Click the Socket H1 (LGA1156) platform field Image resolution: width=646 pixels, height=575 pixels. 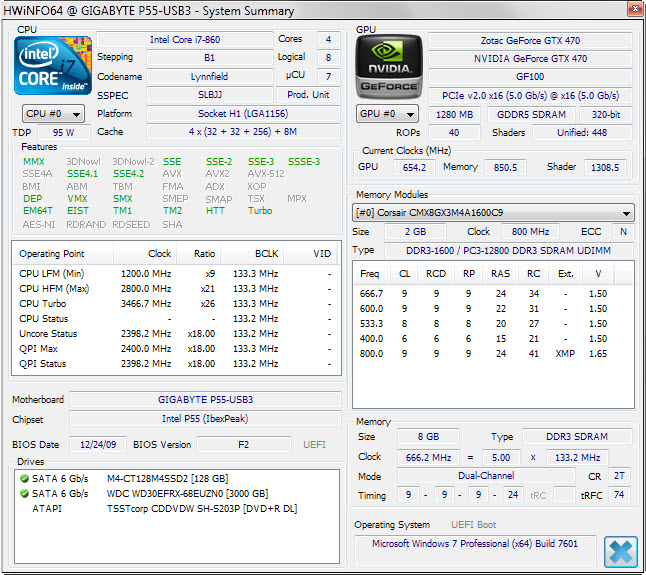243,114
